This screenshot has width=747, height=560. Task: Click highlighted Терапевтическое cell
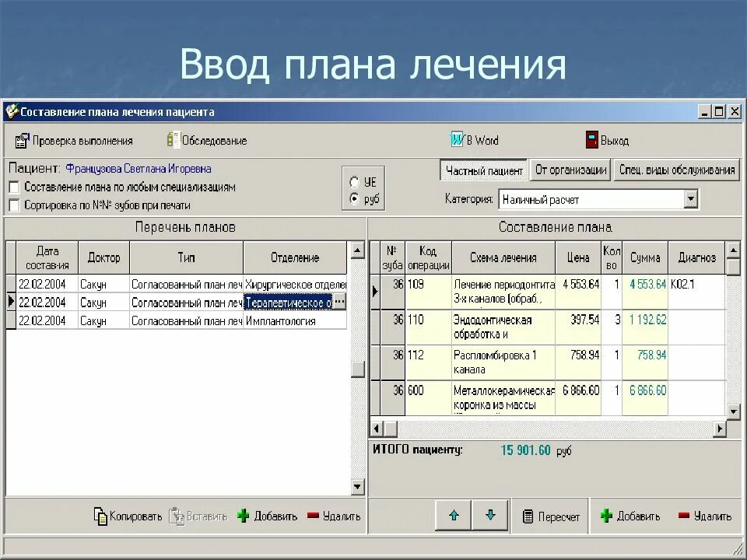coord(288,303)
